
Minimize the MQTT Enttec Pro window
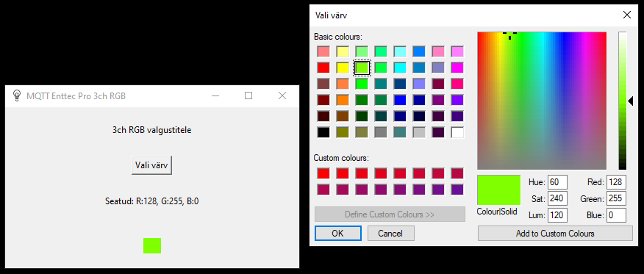(x=215, y=95)
